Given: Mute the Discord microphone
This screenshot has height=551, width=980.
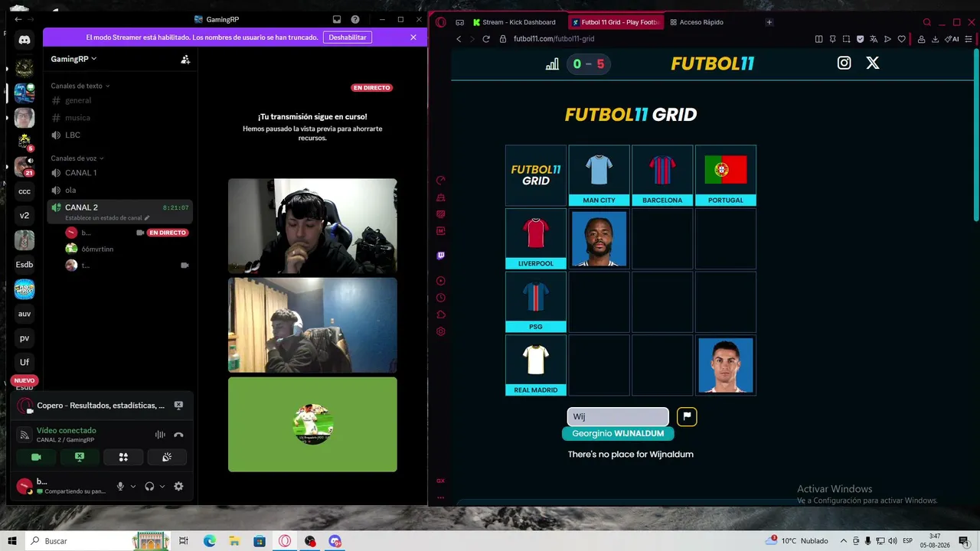Looking at the screenshot, I should pyautogui.click(x=120, y=486).
